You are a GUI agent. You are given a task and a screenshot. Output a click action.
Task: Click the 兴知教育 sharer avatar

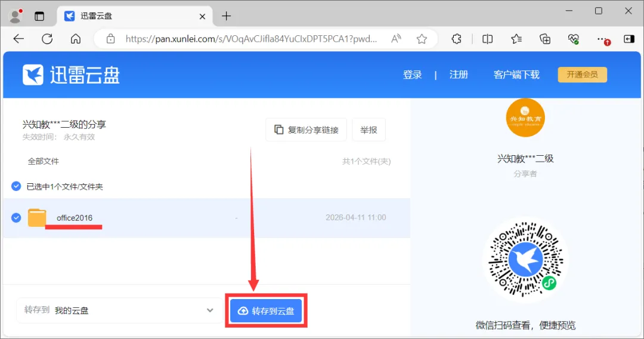(x=525, y=118)
